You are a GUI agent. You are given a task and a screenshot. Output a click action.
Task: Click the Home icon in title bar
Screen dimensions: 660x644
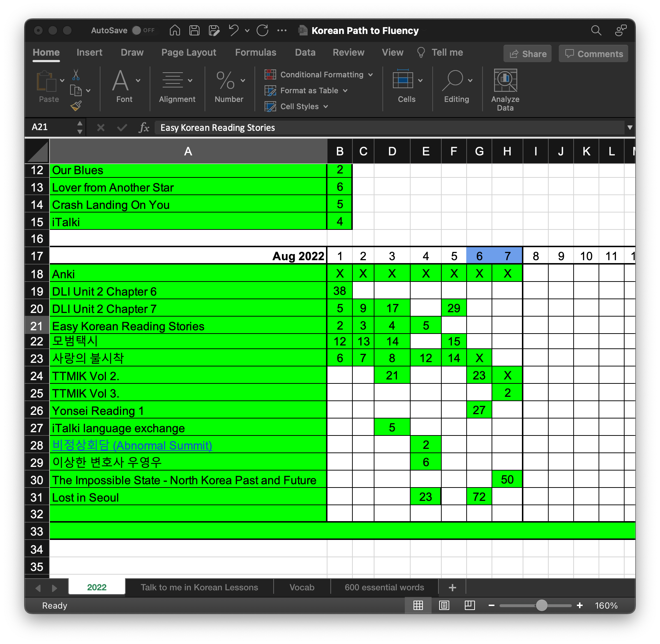(175, 30)
